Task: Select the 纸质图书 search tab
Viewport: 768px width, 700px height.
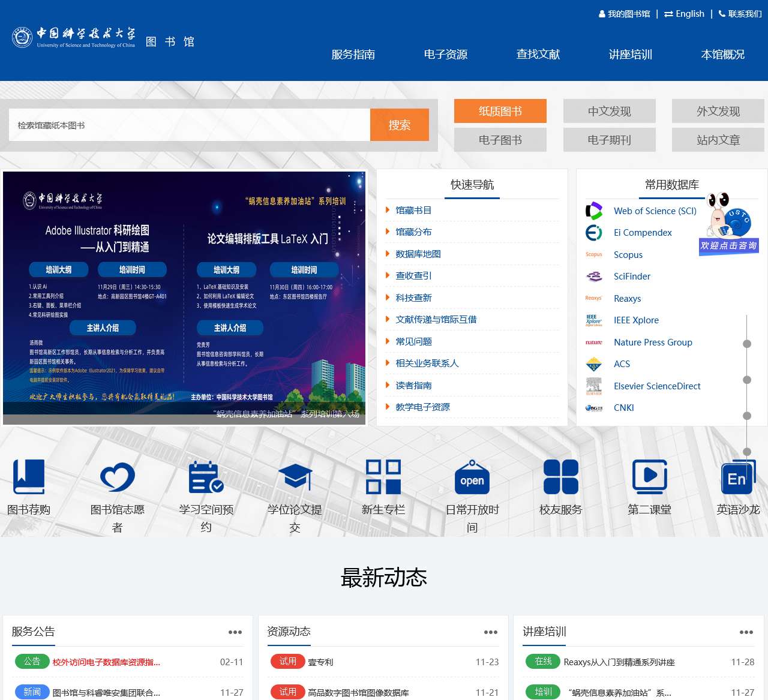Action: 500,111
